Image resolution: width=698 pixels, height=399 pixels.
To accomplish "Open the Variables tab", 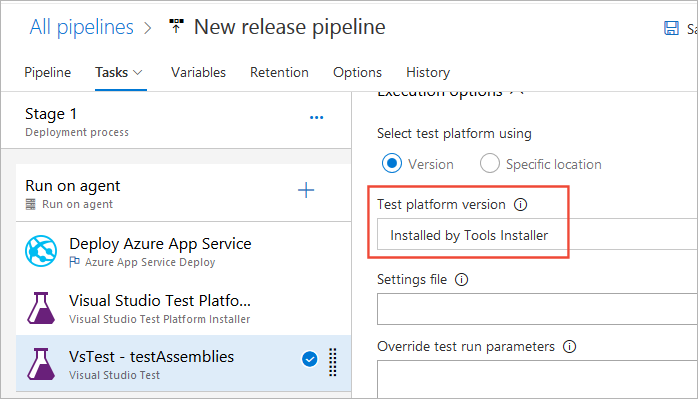I will click(199, 72).
